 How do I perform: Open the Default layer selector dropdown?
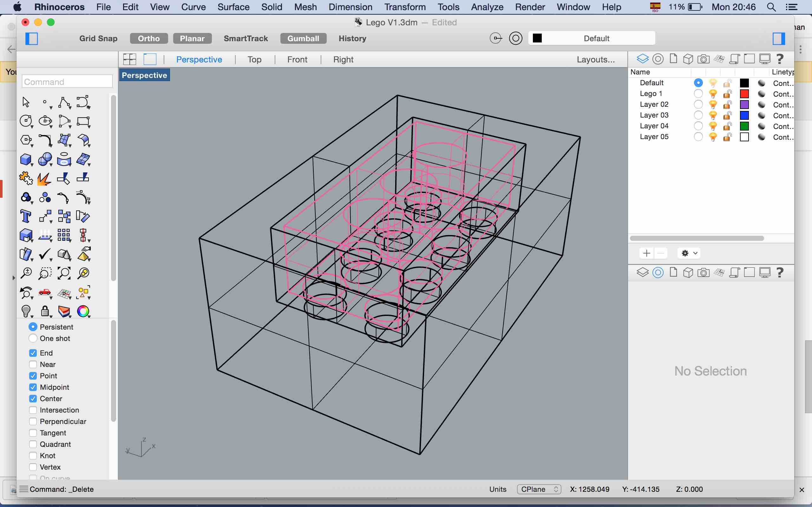pyautogui.click(x=592, y=38)
